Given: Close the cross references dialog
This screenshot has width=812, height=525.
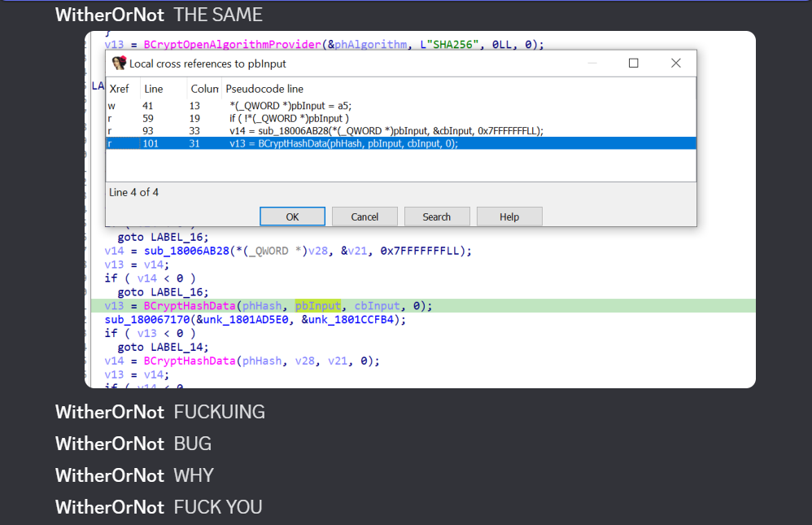Looking at the screenshot, I should coord(675,63).
